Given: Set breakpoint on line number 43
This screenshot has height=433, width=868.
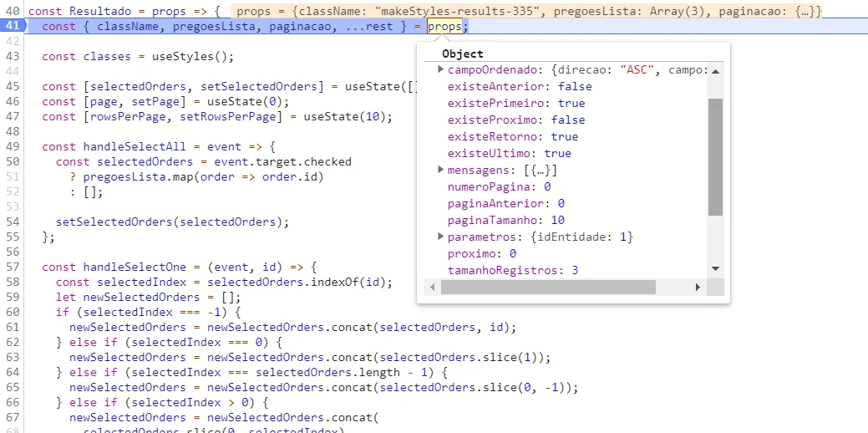Looking at the screenshot, I should (x=13, y=56).
